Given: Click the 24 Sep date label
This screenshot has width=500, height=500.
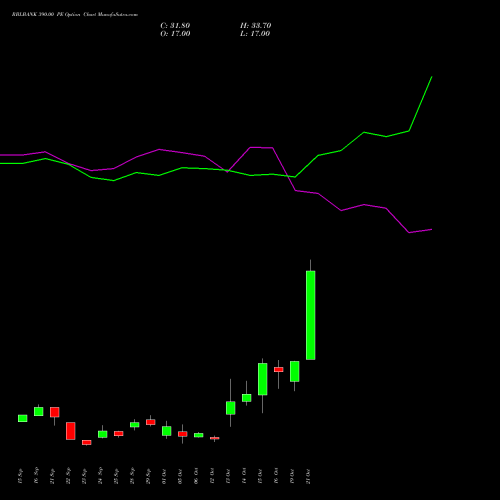Looking at the screenshot, I should pos(100,476).
